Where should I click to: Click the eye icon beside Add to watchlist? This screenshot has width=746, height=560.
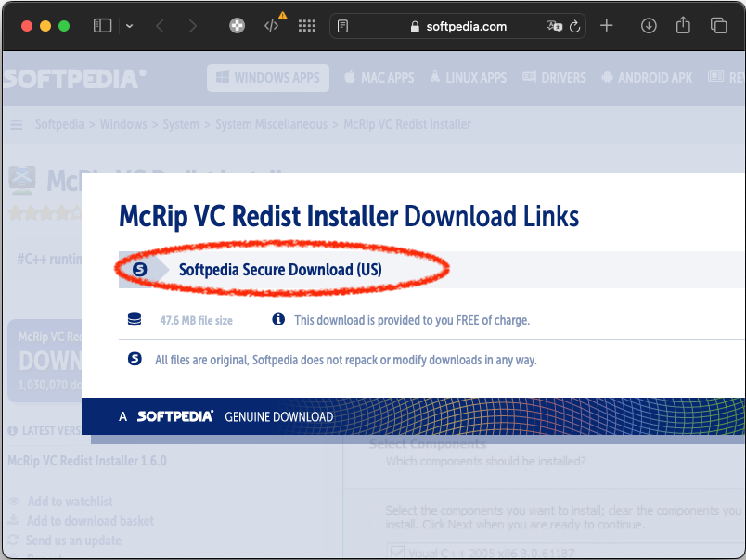14,501
